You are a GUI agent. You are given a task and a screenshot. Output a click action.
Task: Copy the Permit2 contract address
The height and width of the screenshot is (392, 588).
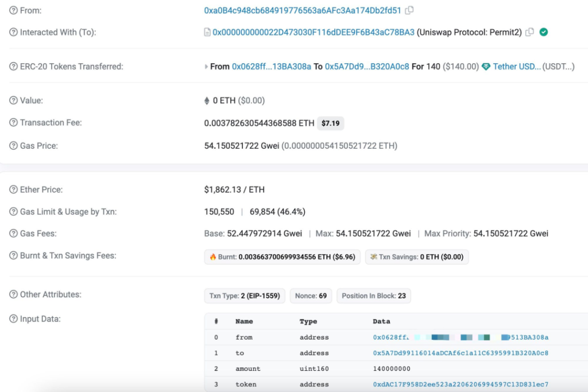coord(529,32)
